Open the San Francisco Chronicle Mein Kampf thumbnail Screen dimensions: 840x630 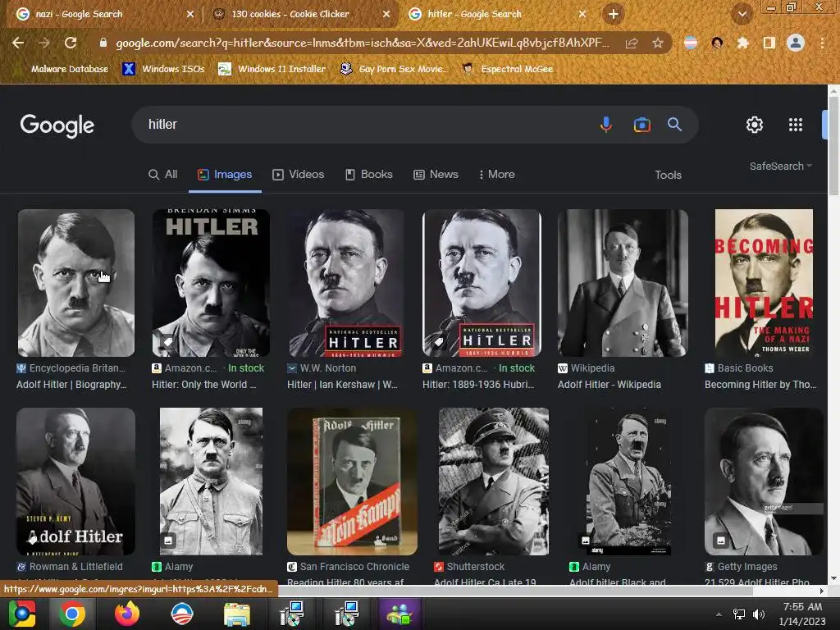click(x=352, y=481)
